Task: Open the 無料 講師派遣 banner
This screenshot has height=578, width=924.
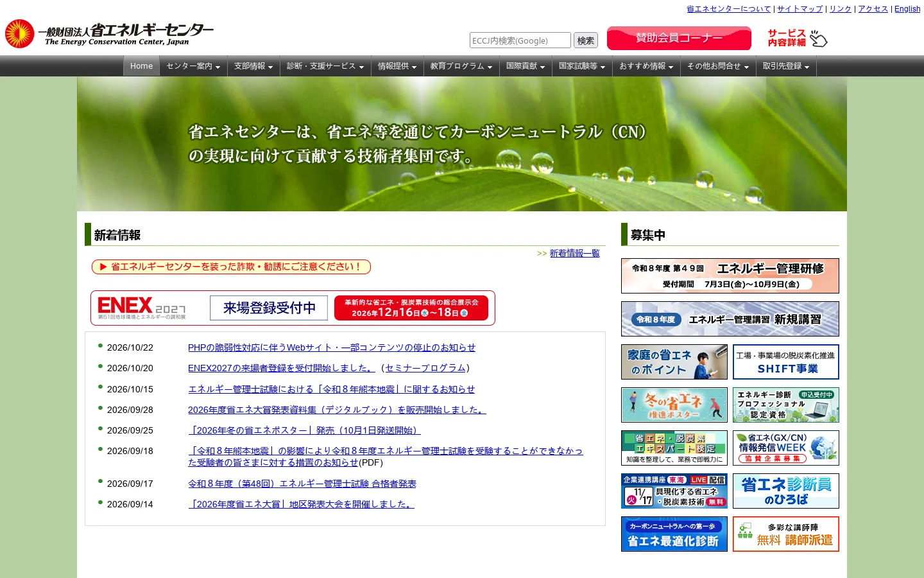Action: 786,534
